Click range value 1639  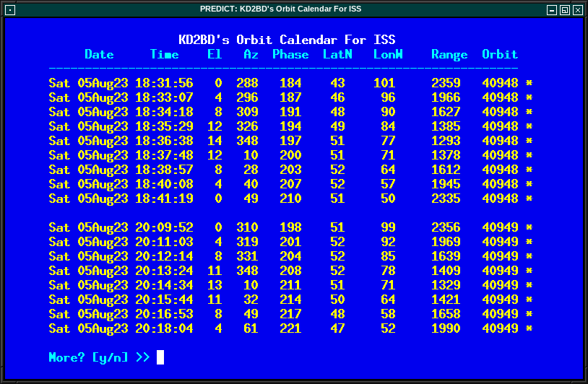pyautogui.click(x=446, y=256)
